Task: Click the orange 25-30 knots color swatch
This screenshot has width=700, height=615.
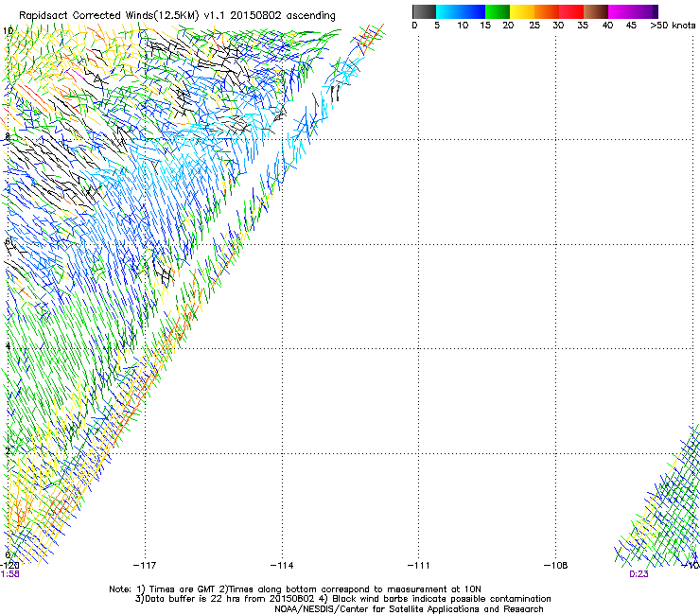Action: pyautogui.click(x=547, y=11)
